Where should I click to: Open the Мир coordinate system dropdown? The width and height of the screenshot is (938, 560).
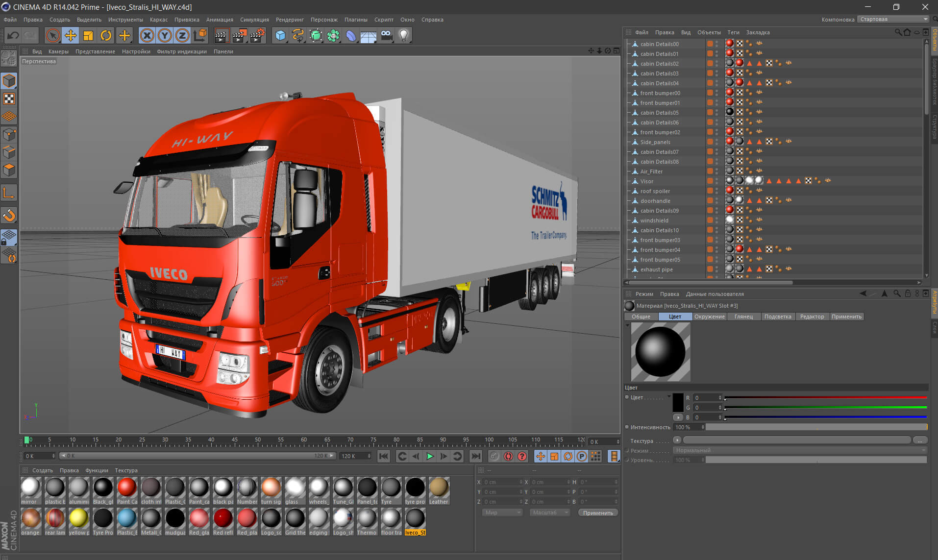point(502,512)
